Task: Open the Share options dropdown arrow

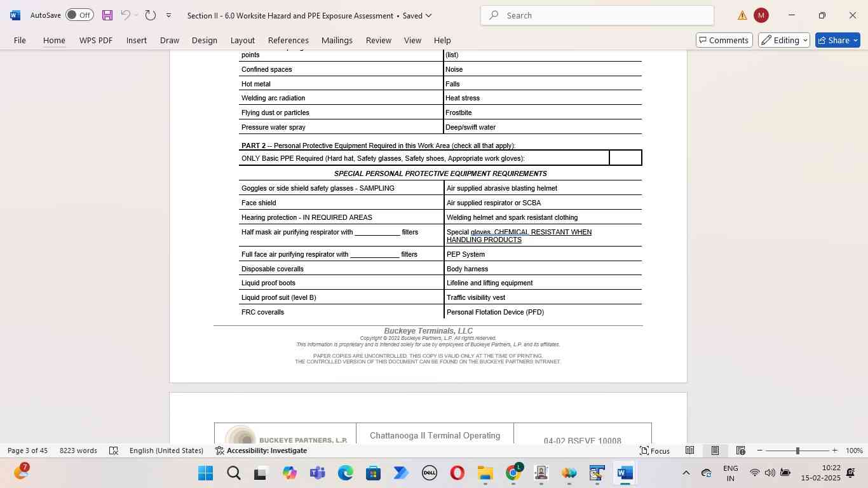Action: 855,40
